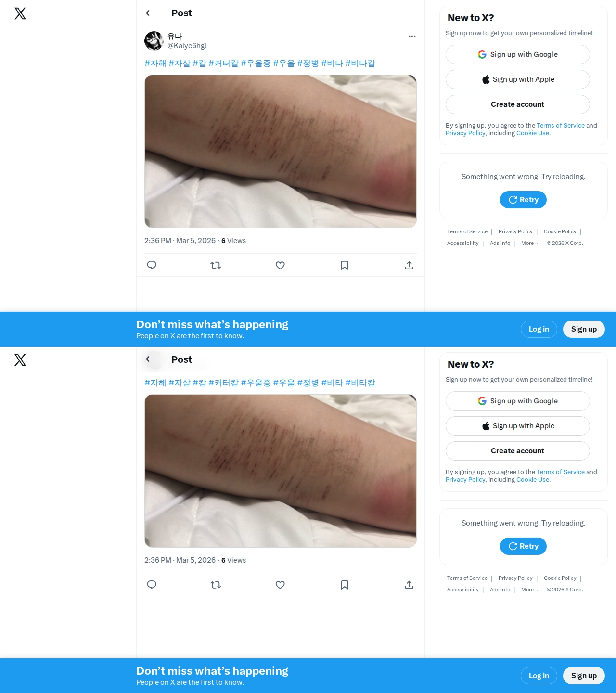The height and width of the screenshot is (693, 616).
Task: Share the upper post via upload icon
Action: [409, 265]
